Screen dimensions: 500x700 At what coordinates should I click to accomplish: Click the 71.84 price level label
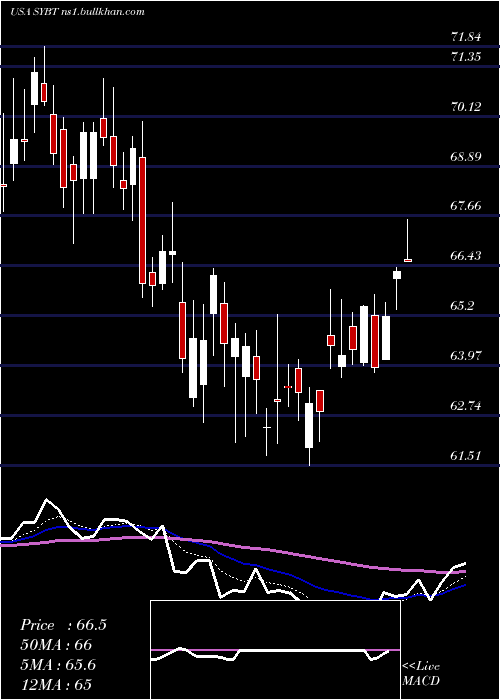tap(467, 37)
